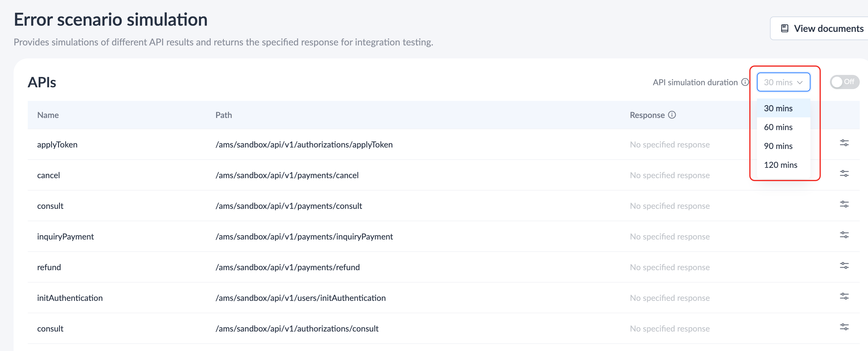Toggle the API simulation Off switch

point(844,82)
